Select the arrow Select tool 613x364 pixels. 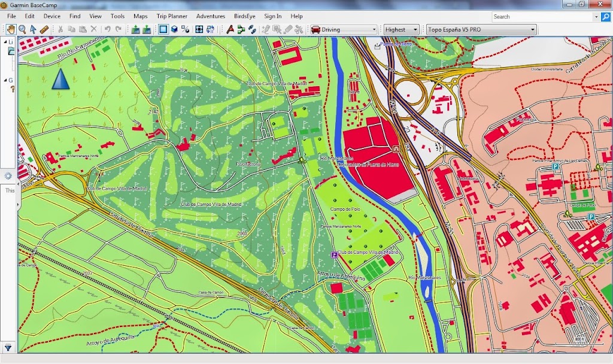pos(34,29)
